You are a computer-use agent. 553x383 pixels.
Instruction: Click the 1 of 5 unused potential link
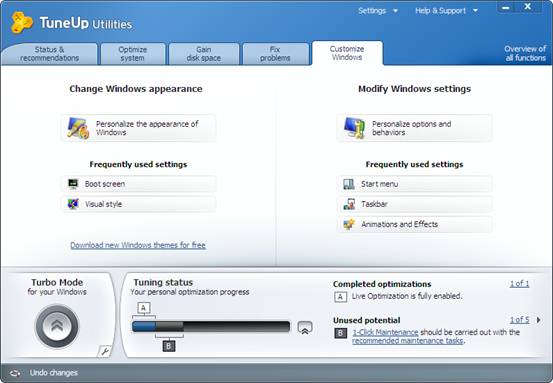click(519, 320)
